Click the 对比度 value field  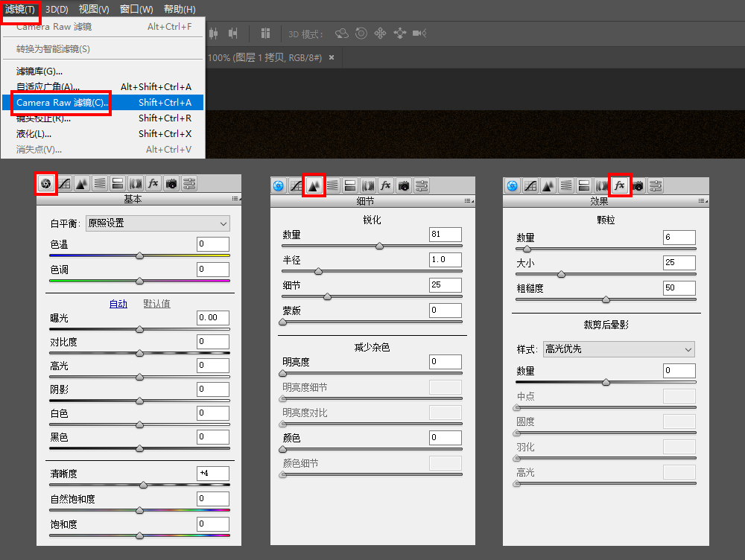tap(213, 342)
